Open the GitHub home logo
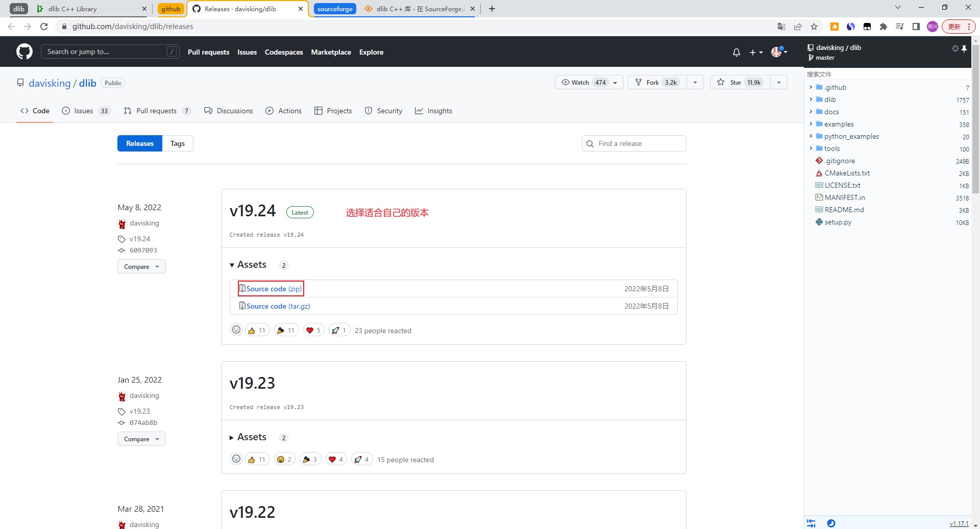This screenshot has width=980, height=529. tap(24, 52)
